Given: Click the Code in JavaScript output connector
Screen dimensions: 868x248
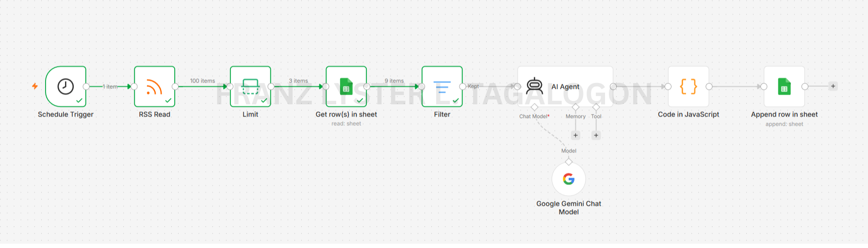Looking at the screenshot, I should point(709,86).
